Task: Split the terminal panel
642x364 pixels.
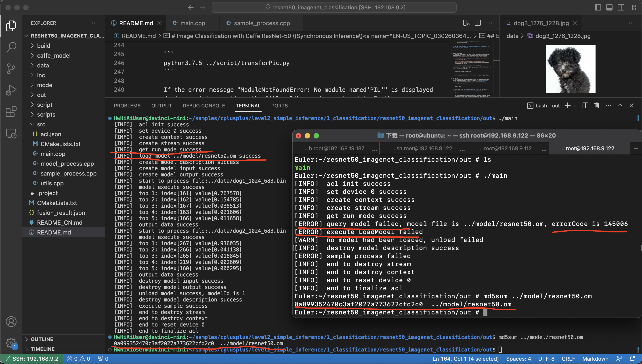Action: pos(585,105)
